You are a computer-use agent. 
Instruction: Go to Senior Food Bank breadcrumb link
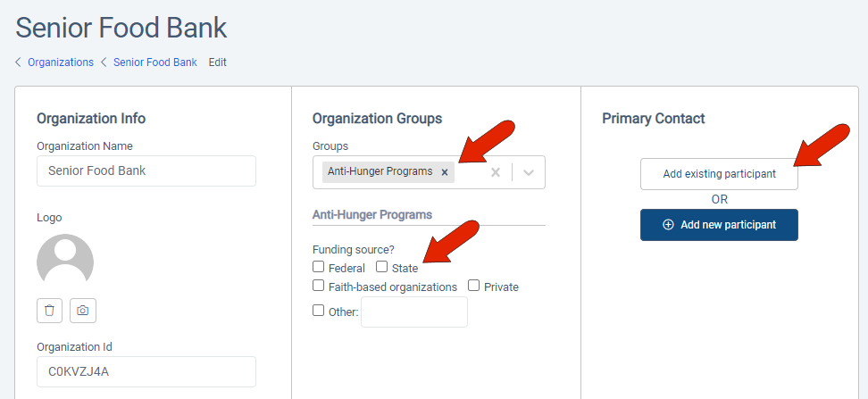pos(155,62)
